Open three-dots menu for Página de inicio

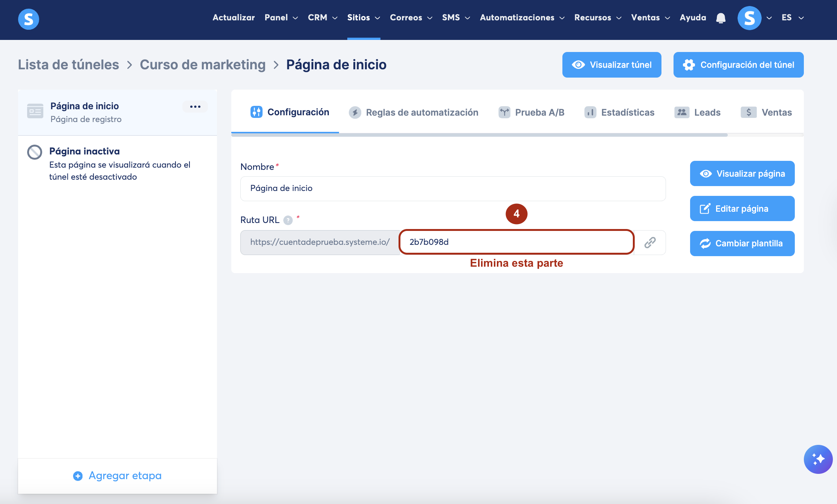(x=195, y=107)
